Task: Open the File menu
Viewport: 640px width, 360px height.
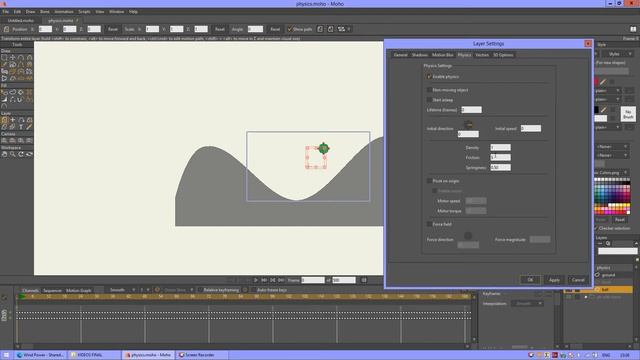Action: pyautogui.click(x=6, y=12)
